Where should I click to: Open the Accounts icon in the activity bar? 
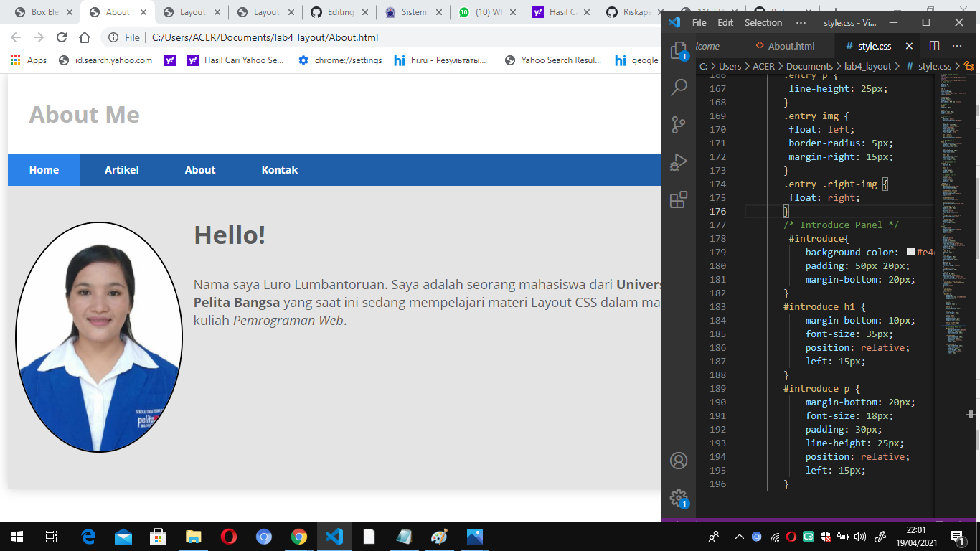click(x=679, y=461)
